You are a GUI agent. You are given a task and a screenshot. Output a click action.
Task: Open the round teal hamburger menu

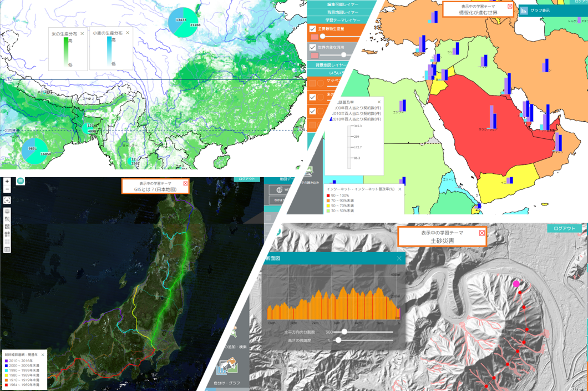[21, 181]
